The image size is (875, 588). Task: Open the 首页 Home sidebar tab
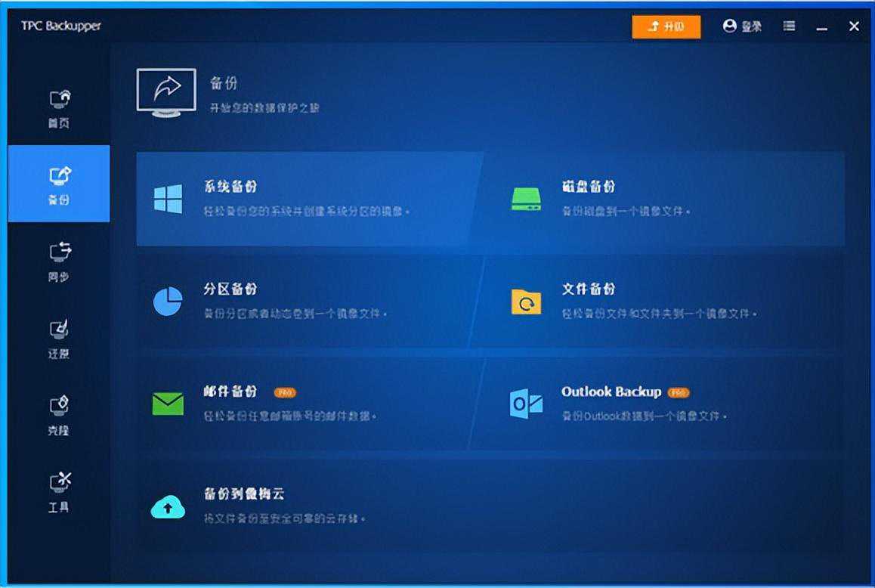coord(59,108)
